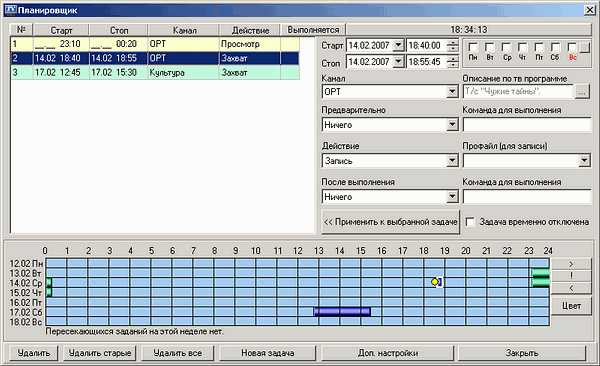Viewport: 600px width, 366px height.
Task: Click the Стоп date field 14.02.2007
Action: pyautogui.click(x=370, y=62)
